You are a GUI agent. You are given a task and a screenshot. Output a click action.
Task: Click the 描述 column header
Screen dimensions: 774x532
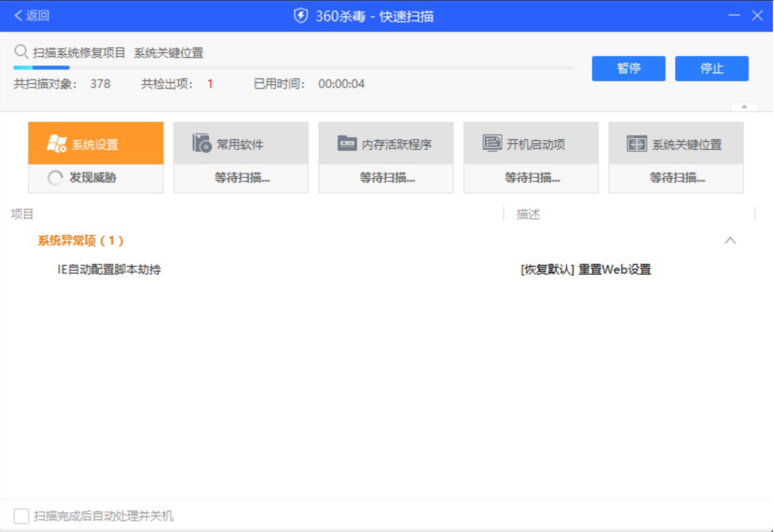[528, 214]
